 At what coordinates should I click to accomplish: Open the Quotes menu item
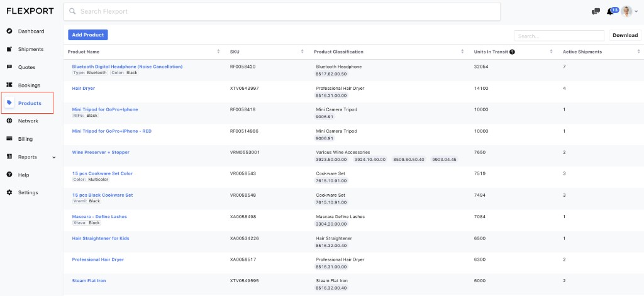(x=27, y=67)
